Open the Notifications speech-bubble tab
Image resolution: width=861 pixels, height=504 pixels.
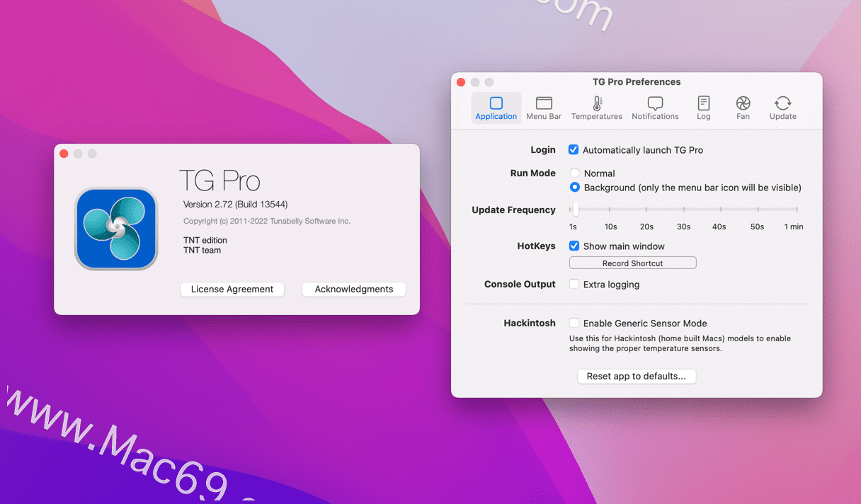click(x=655, y=108)
